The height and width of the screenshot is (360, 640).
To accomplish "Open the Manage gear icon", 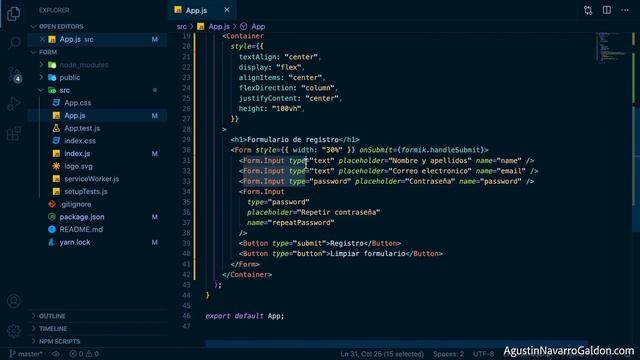I will click(x=14, y=331).
